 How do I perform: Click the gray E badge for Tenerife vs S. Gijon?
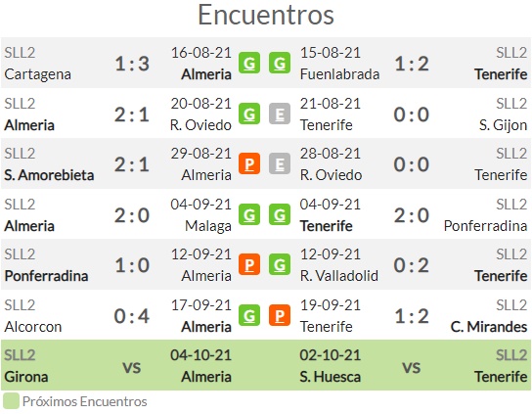click(x=280, y=114)
